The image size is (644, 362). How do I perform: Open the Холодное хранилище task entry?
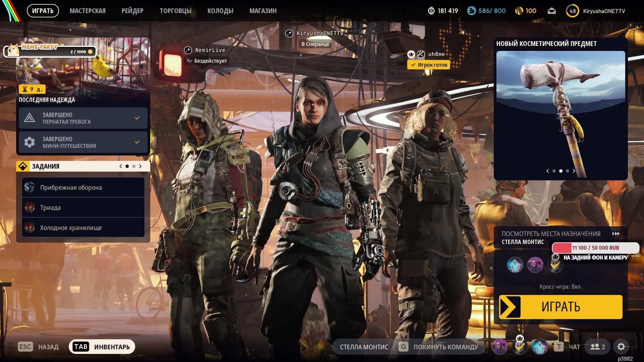point(83,228)
